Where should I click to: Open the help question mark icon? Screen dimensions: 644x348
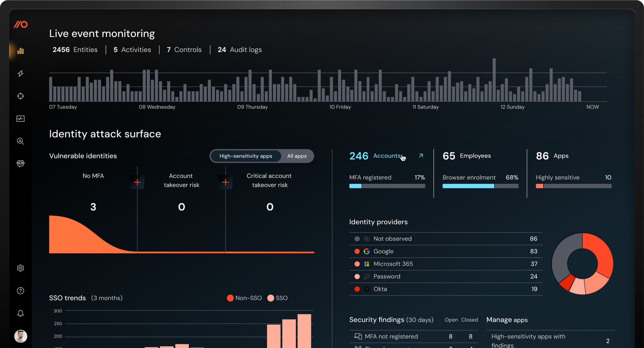pyautogui.click(x=21, y=291)
